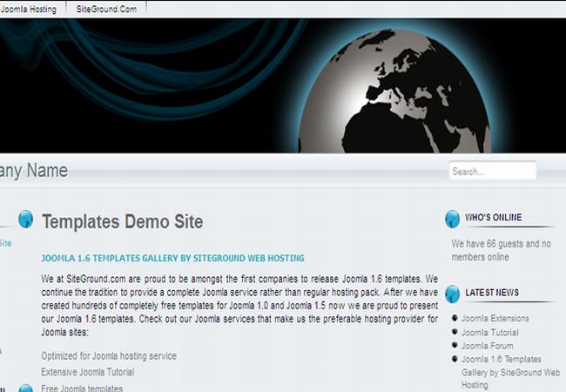Click the bullet beside Joomla 1.6 Templates
The width and height of the screenshot is (566, 392).
455,359
